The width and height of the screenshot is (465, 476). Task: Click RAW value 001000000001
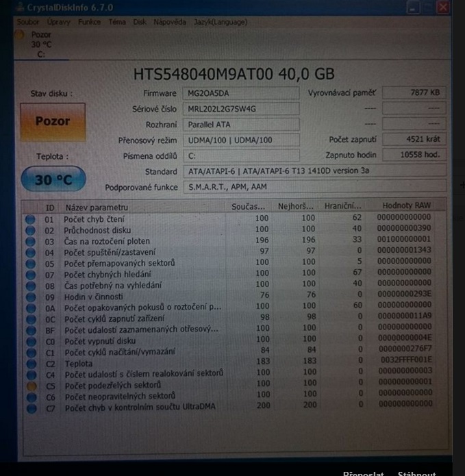[404, 239]
